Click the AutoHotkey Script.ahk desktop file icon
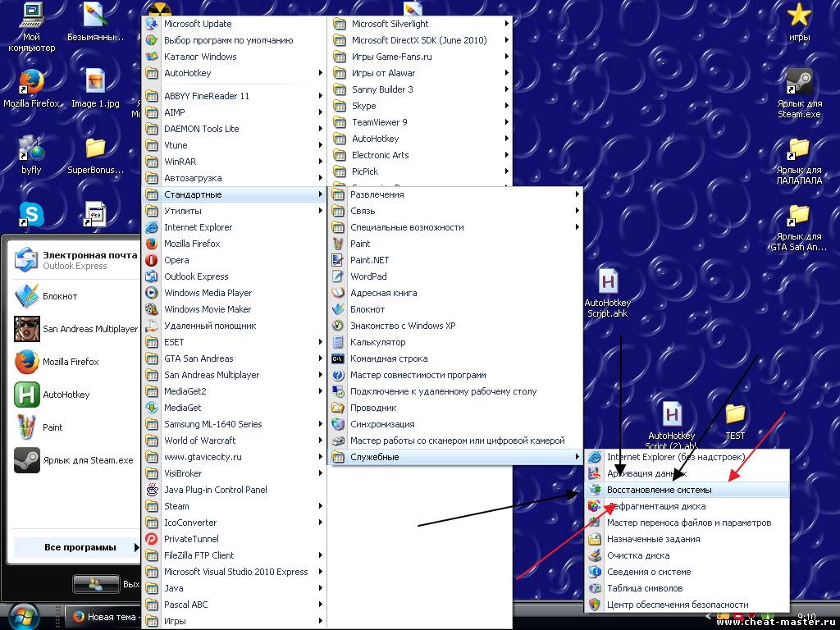Screen dimensions: 840x630 [x=608, y=283]
